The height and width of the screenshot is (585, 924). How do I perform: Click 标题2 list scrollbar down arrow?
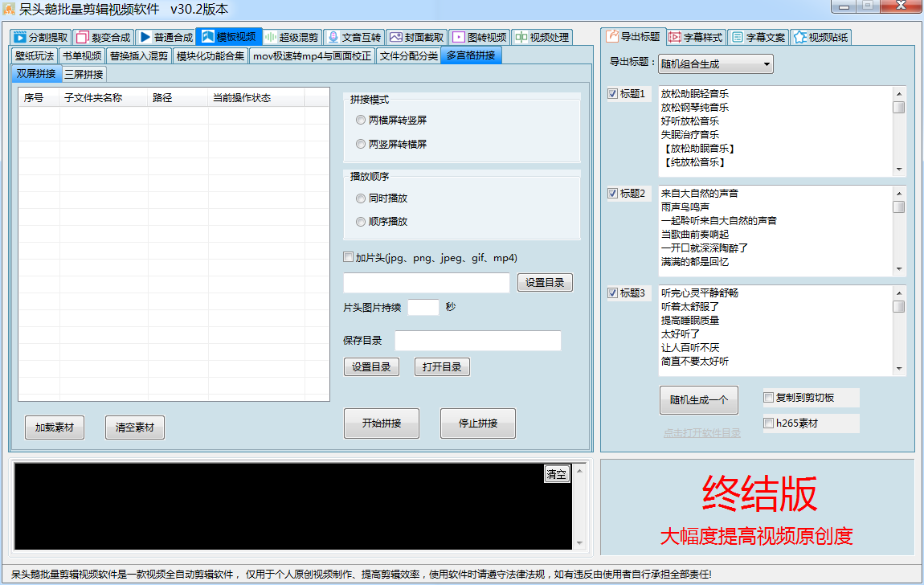(x=899, y=269)
